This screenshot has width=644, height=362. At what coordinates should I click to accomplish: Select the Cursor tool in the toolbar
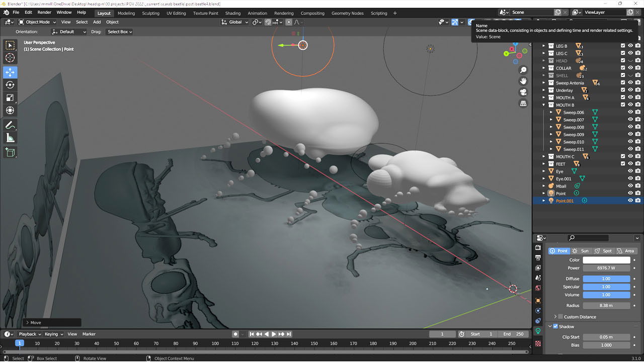pyautogui.click(x=10, y=58)
